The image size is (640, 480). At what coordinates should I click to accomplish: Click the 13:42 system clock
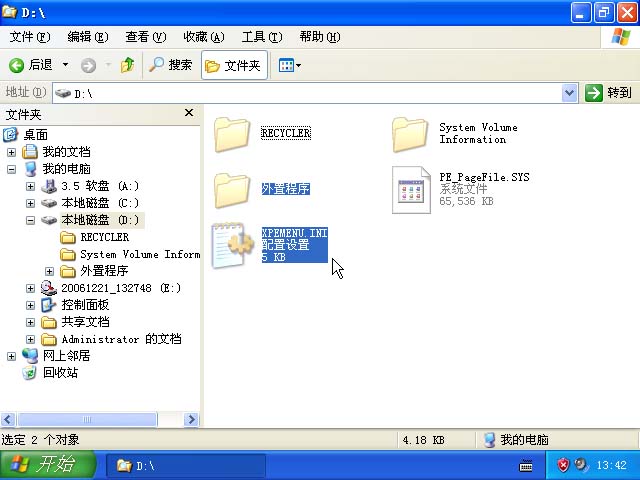(611, 465)
